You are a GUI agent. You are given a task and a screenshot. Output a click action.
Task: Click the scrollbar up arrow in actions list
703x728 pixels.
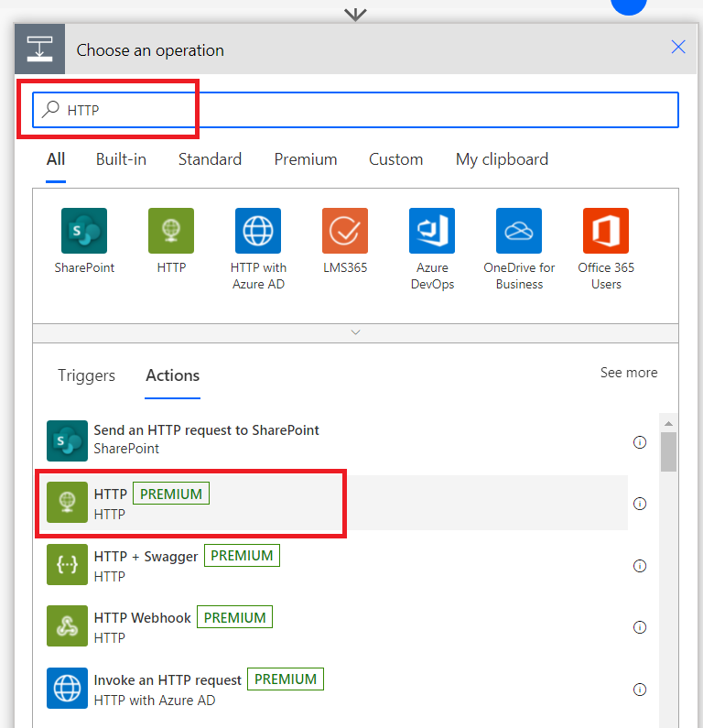pos(668,423)
